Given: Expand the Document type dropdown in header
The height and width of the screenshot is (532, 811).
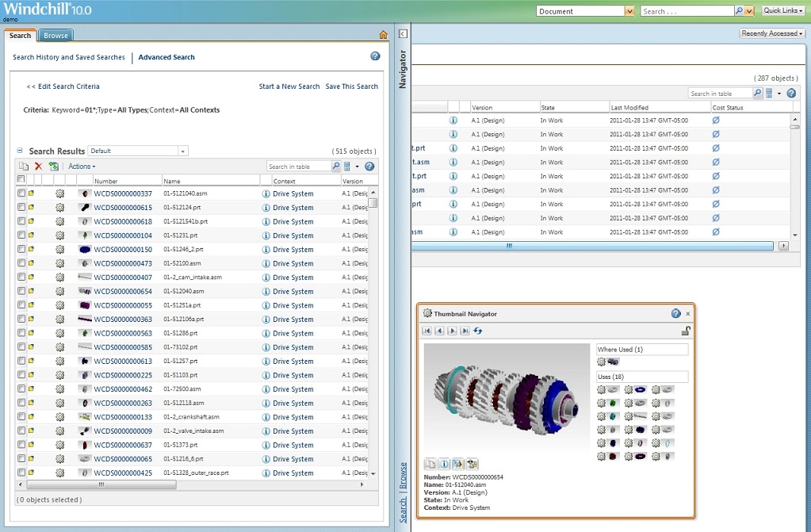Looking at the screenshot, I should [629, 11].
